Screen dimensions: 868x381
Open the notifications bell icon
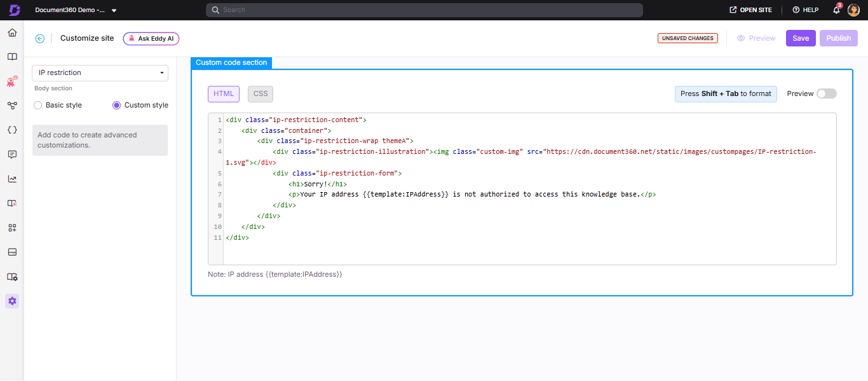click(x=836, y=10)
